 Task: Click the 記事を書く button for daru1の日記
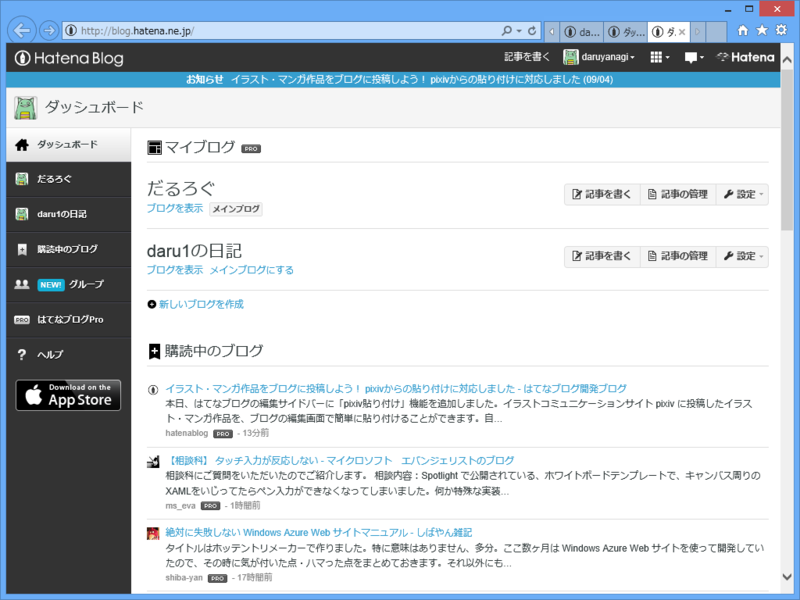coord(602,256)
